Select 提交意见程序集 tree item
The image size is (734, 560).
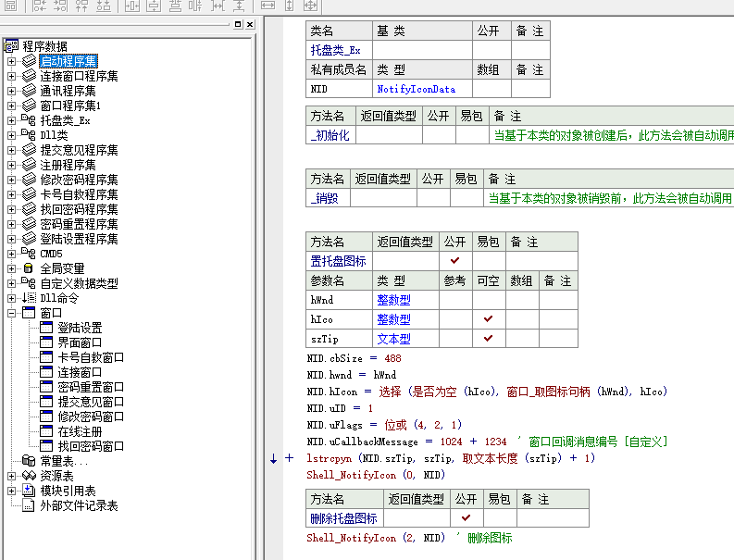[x=79, y=150]
